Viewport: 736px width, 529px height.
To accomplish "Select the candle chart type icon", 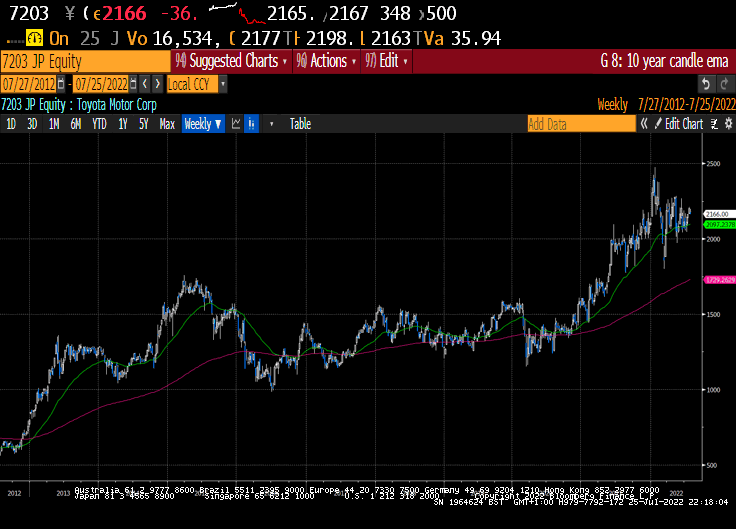I will click(x=252, y=124).
